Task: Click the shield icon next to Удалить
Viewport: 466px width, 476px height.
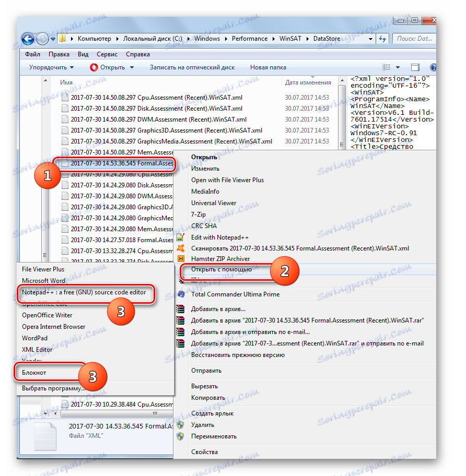Action: 180,425
